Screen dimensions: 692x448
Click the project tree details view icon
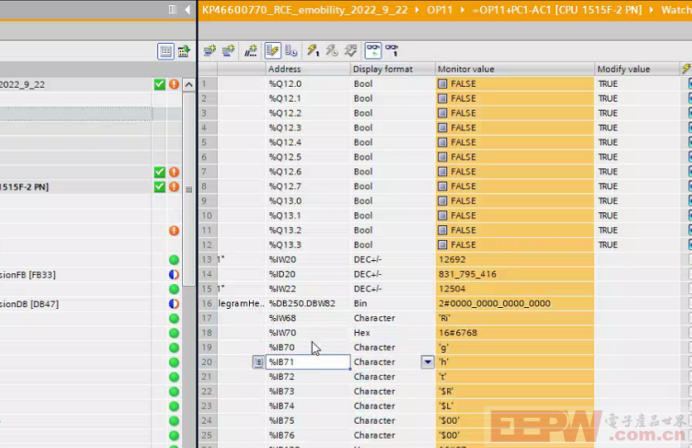165,51
